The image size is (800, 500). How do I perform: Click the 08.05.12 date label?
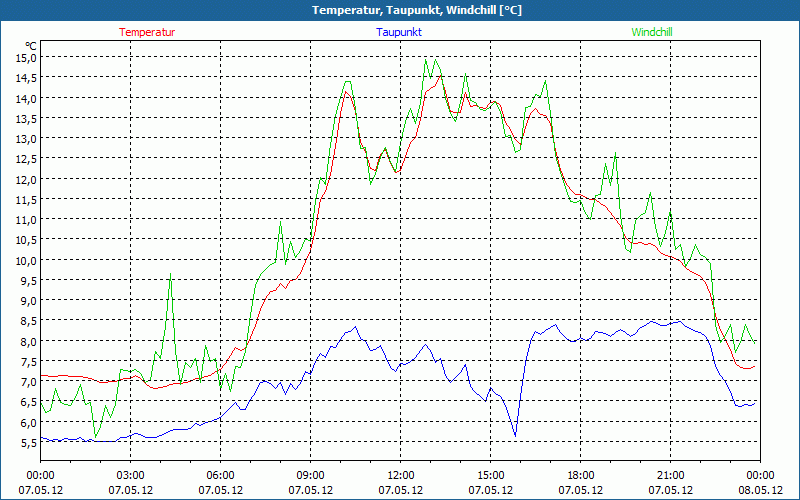point(761,490)
